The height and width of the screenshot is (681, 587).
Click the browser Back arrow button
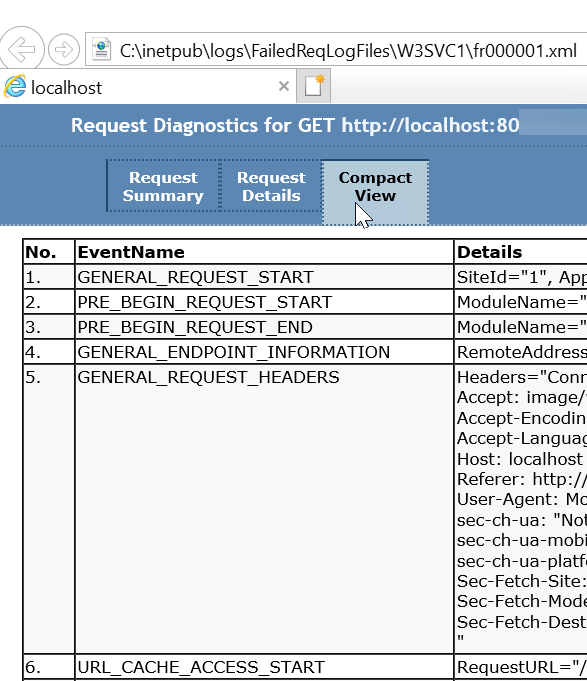click(21, 49)
